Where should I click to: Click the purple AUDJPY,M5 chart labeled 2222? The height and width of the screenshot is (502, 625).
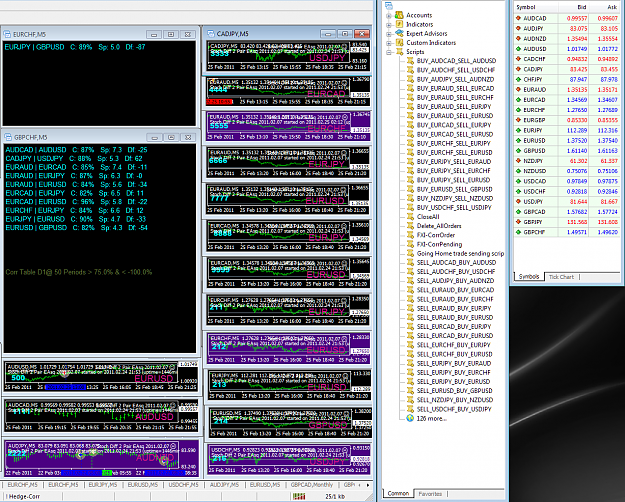click(x=101, y=458)
